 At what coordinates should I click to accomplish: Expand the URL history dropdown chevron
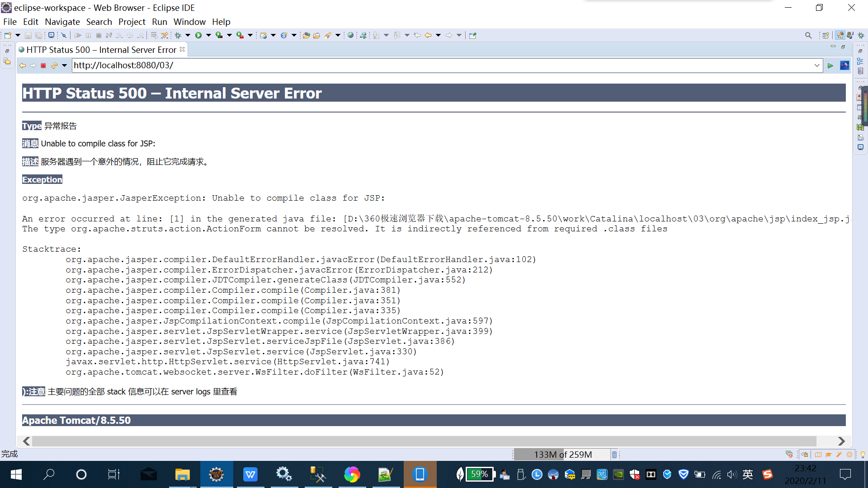(x=817, y=66)
